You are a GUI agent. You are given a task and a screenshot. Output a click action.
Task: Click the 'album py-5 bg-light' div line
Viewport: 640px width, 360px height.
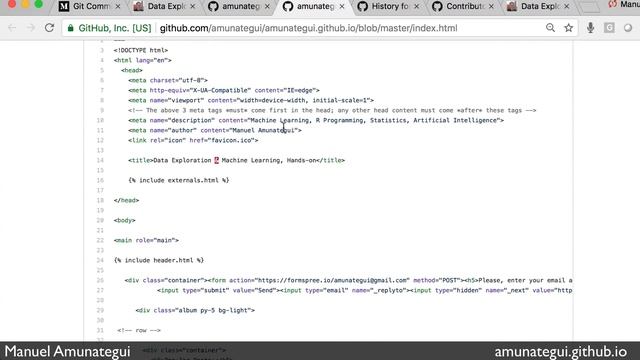click(195, 311)
